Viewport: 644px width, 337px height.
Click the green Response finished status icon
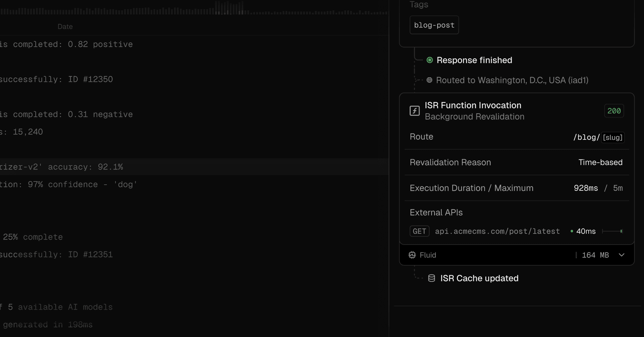[429, 60]
